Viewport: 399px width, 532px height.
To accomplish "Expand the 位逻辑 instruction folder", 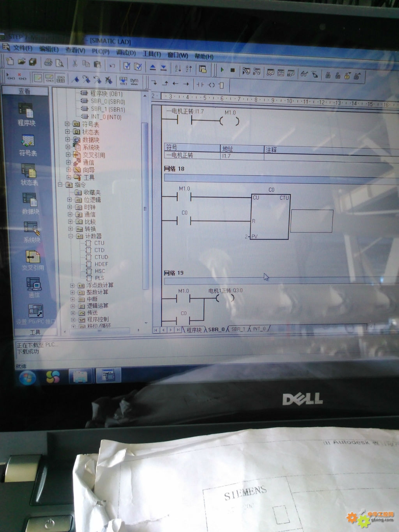I will click(x=70, y=200).
